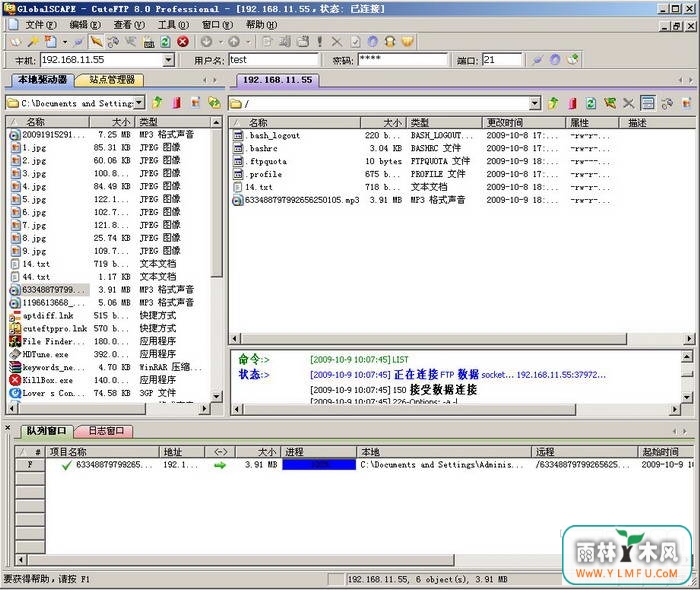The width and height of the screenshot is (700, 590).
Task: Click the site manager icon at toolbar start
Action: [16, 42]
